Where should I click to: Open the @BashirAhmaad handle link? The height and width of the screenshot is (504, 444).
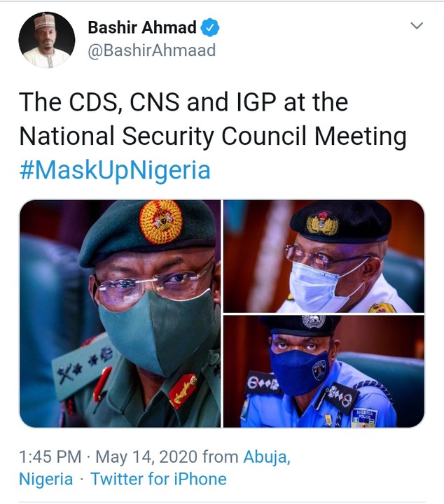click(x=151, y=50)
